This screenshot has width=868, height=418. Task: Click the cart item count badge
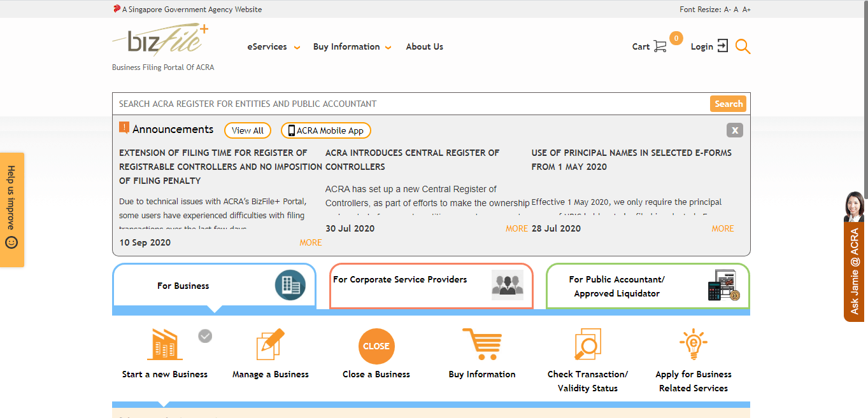tap(676, 38)
